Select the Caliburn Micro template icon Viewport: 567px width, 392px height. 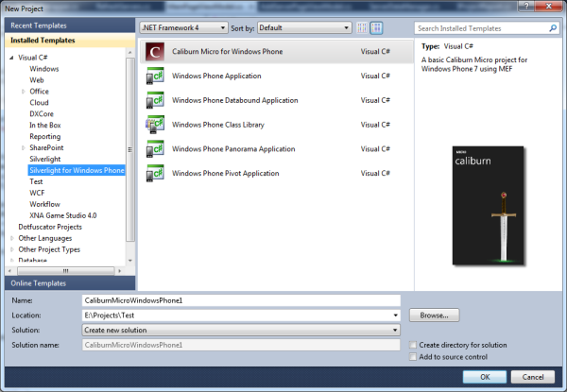coord(155,52)
